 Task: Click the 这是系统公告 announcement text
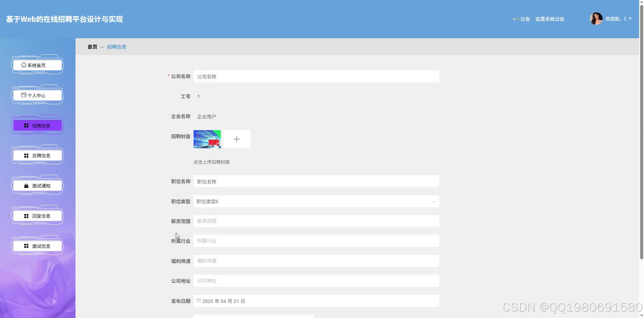click(x=550, y=19)
